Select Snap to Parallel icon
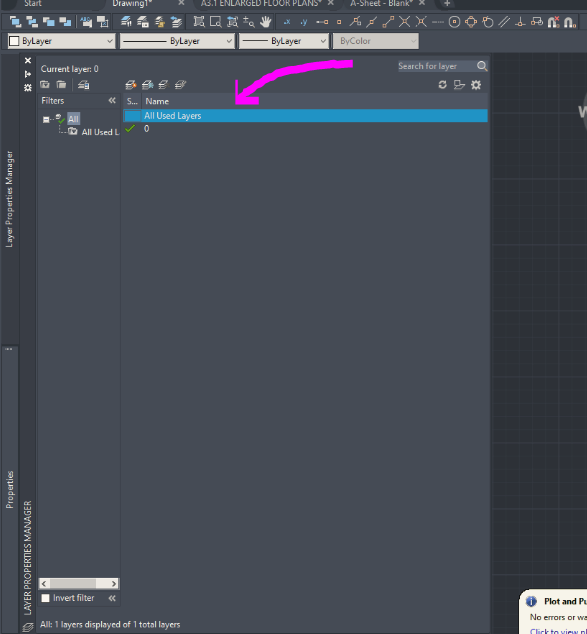The height and width of the screenshot is (634, 587). coord(504,22)
